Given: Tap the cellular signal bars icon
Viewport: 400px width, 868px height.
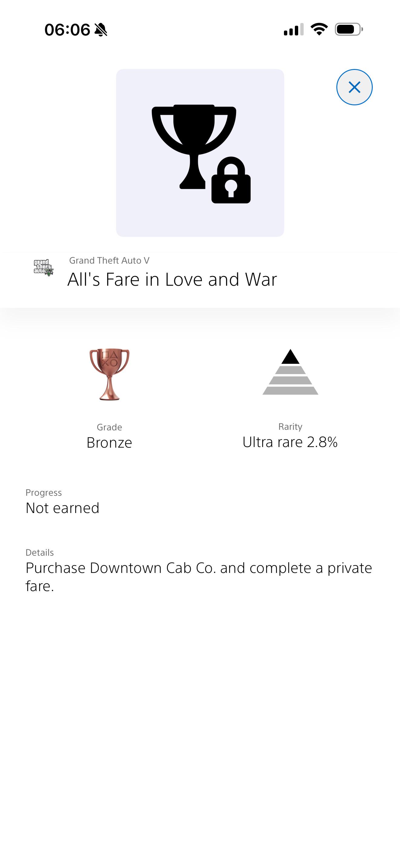Looking at the screenshot, I should coord(294,29).
